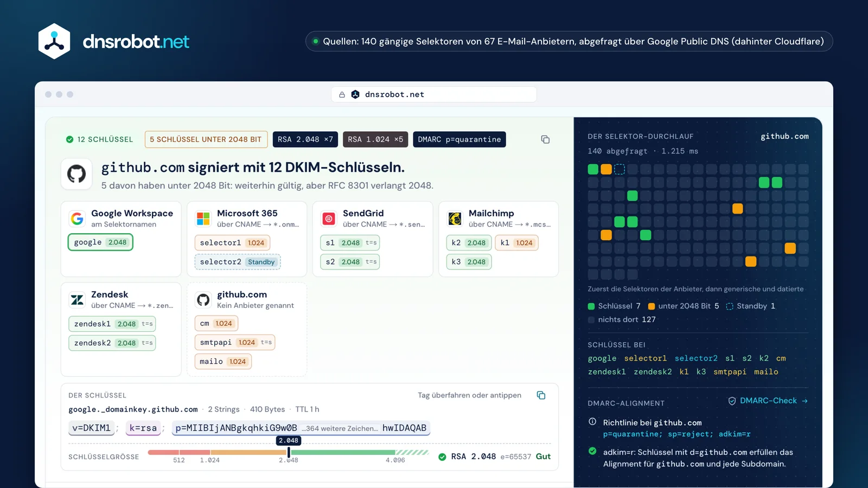Click the 2.048 marker on key size bar
This screenshot has width=868, height=488.
click(289, 441)
